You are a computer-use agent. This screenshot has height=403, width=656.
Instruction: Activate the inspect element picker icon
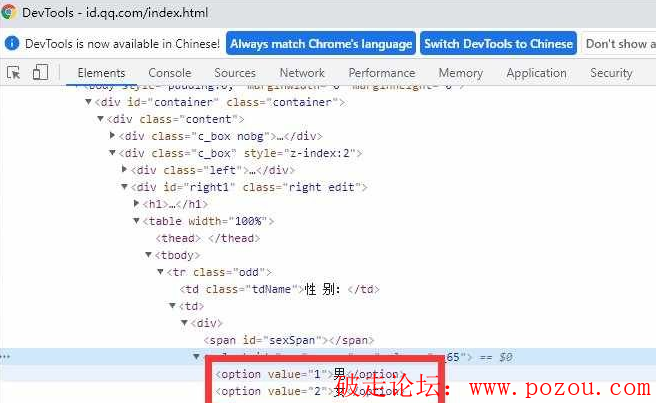click(x=13, y=73)
